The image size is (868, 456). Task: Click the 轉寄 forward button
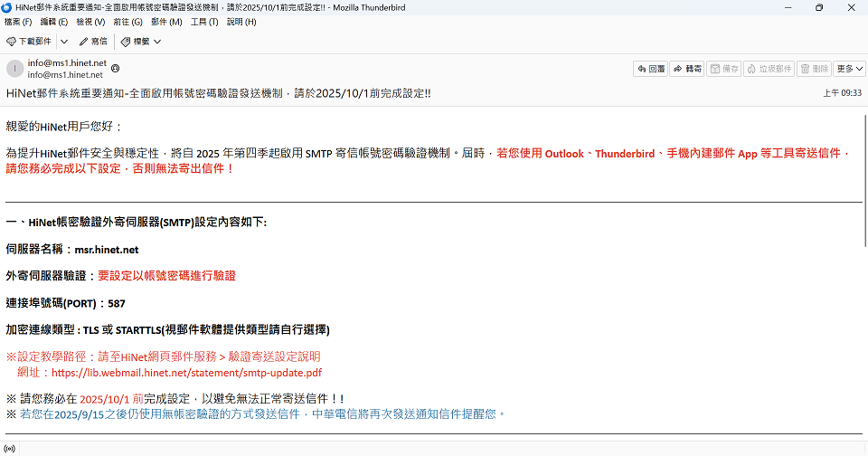[x=687, y=69]
